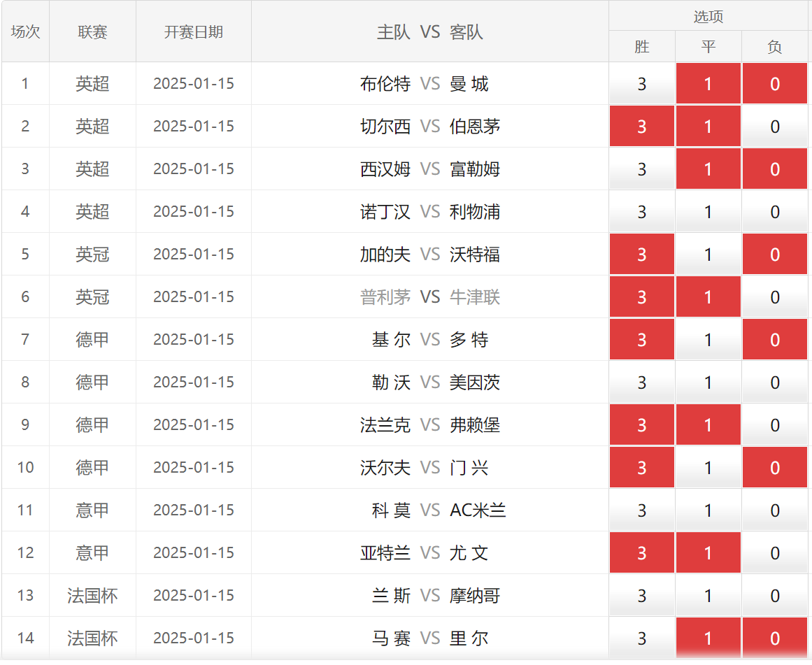Deselect win (3) for 加的夫 VS 沃特福
The image size is (812, 665).
(641, 255)
